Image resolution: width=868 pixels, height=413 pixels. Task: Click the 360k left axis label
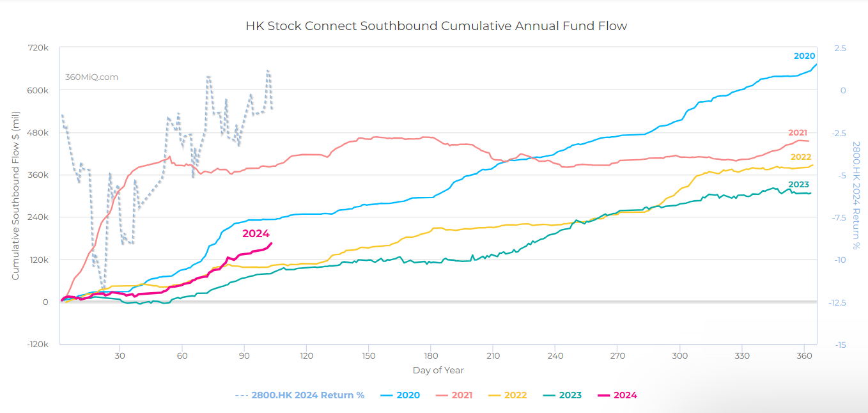[38, 175]
